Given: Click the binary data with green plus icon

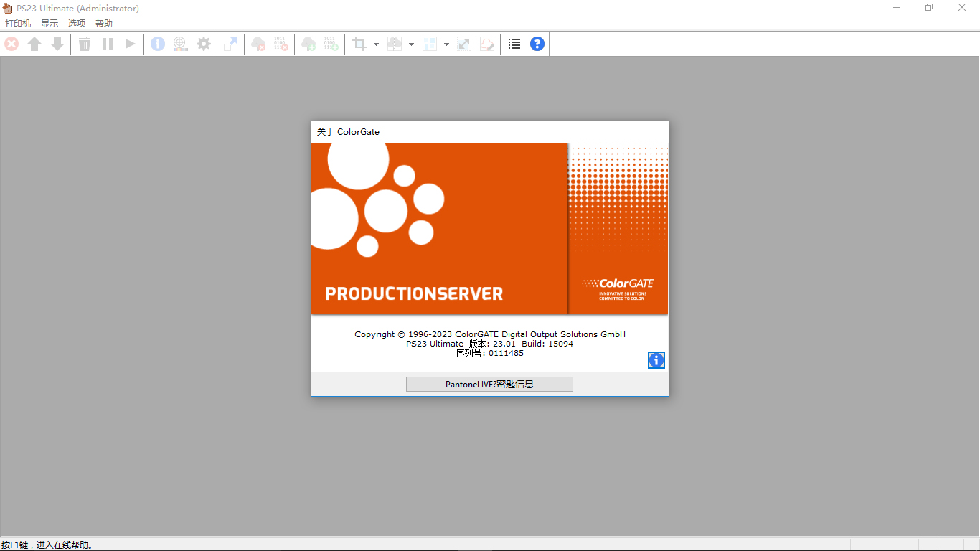Looking at the screenshot, I should 331,44.
